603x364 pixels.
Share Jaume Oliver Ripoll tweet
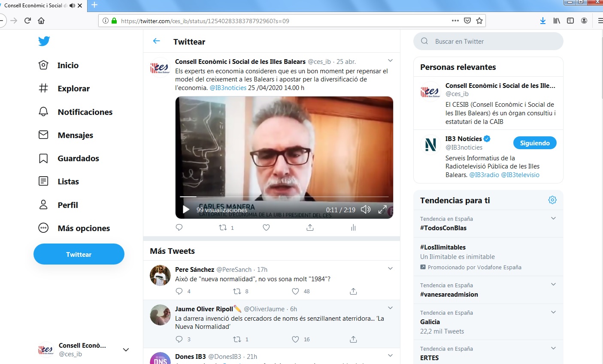pyautogui.click(x=353, y=339)
